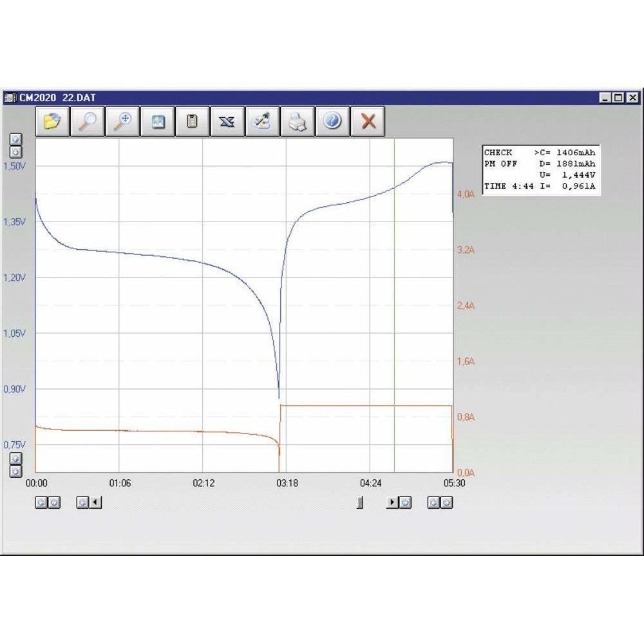Click the 1,05V voltage axis label
Screen dimensions: 644x644
click(14, 334)
